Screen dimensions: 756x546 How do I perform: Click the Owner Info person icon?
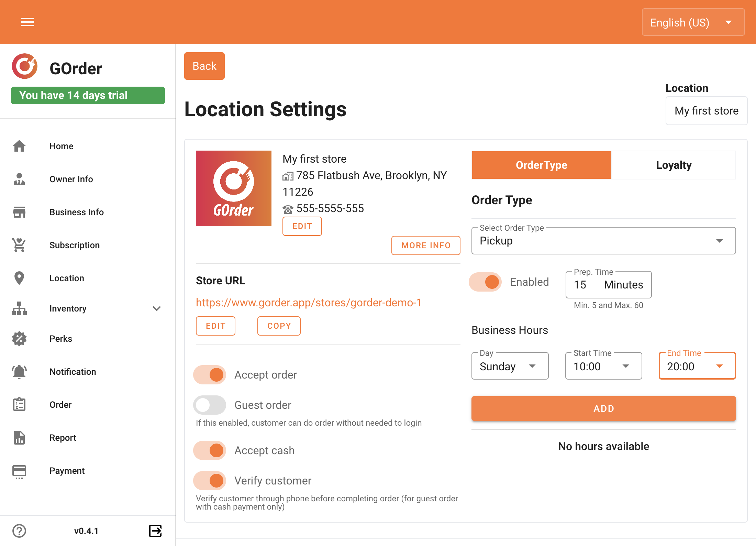[x=19, y=179]
